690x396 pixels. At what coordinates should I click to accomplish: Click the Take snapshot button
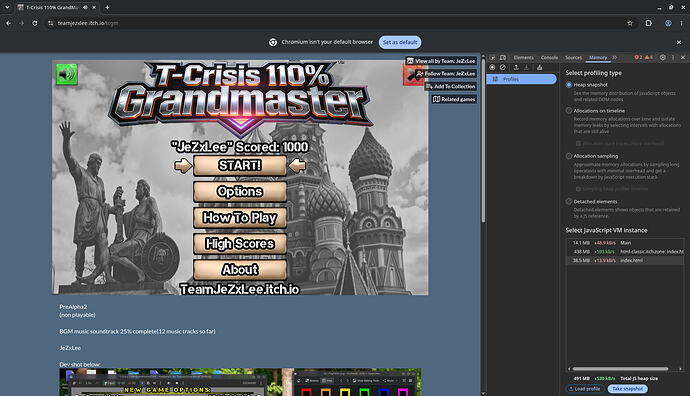628,389
